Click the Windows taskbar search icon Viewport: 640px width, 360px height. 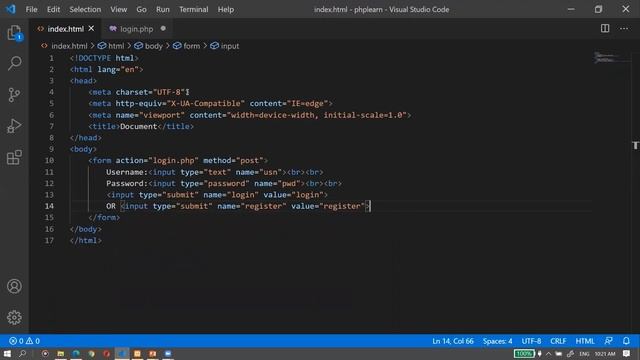coord(23,353)
